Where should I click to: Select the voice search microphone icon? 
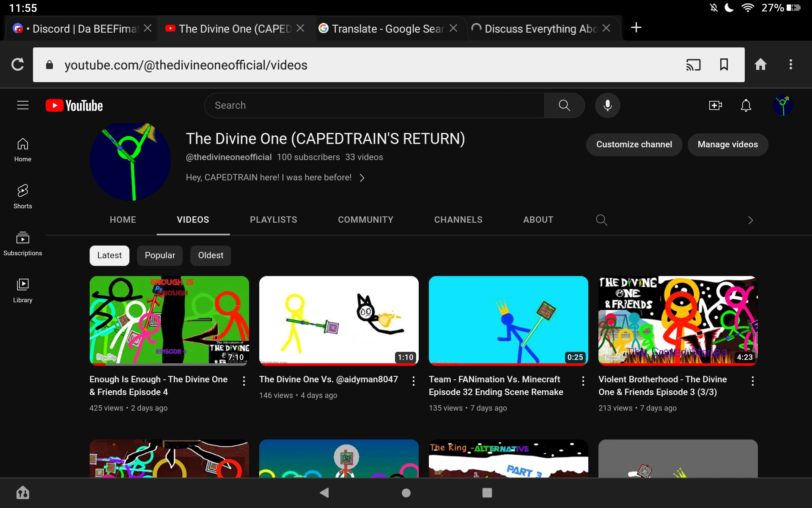pos(607,105)
